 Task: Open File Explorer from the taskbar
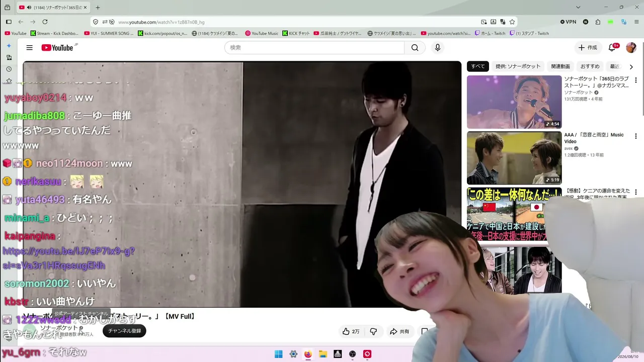point(323,354)
